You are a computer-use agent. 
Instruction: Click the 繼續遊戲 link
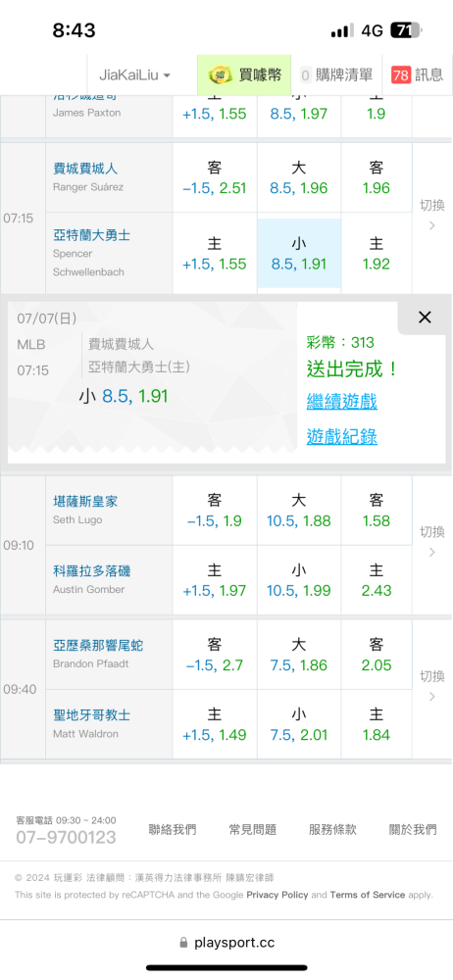pyautogui.click(x=341, y=401)
